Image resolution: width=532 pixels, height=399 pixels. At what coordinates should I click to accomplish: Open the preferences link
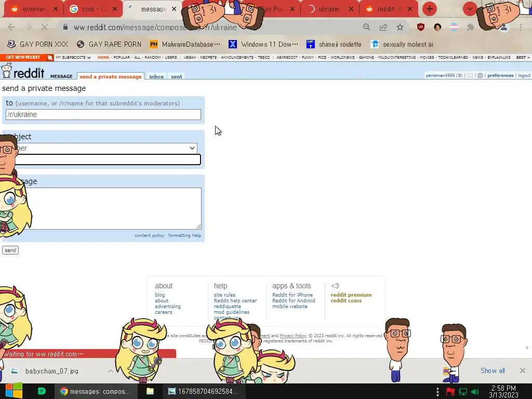(x=500, y=75)
